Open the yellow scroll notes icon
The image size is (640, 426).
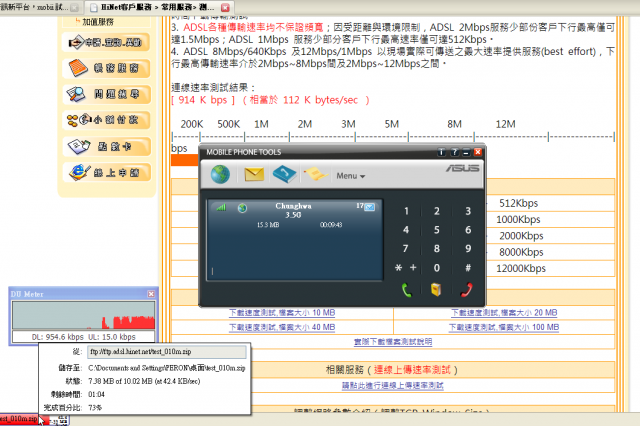(316, 175)
